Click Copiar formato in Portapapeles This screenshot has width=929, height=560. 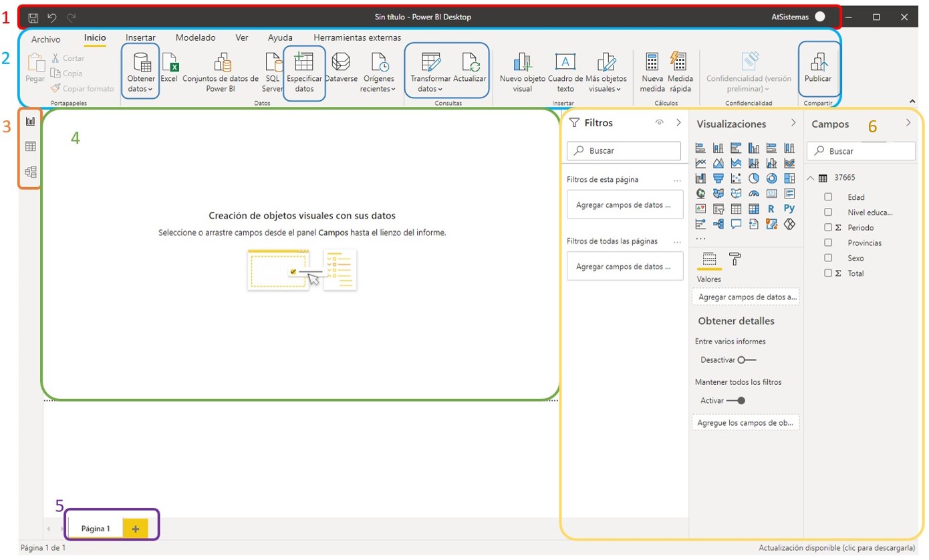tap(82, 88)
